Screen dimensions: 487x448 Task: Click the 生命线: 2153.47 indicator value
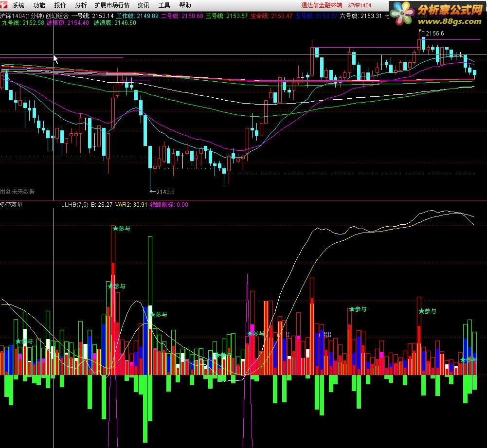click(x=271, y=16)
